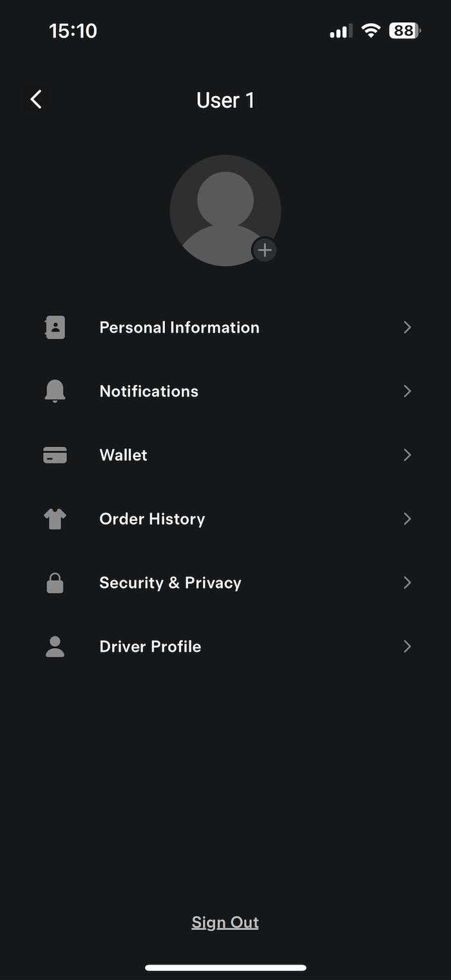Screen dimensions: 451x980
Task: Click the add photo plus icon on avatar
Action: tap(265, 250)
